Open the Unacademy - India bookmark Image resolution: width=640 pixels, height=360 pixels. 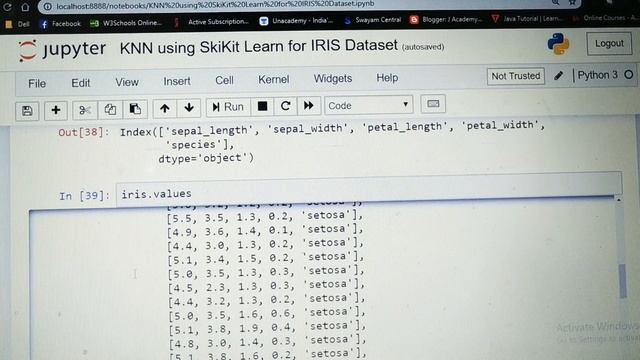pyautogui.click(x=297, y=20)
